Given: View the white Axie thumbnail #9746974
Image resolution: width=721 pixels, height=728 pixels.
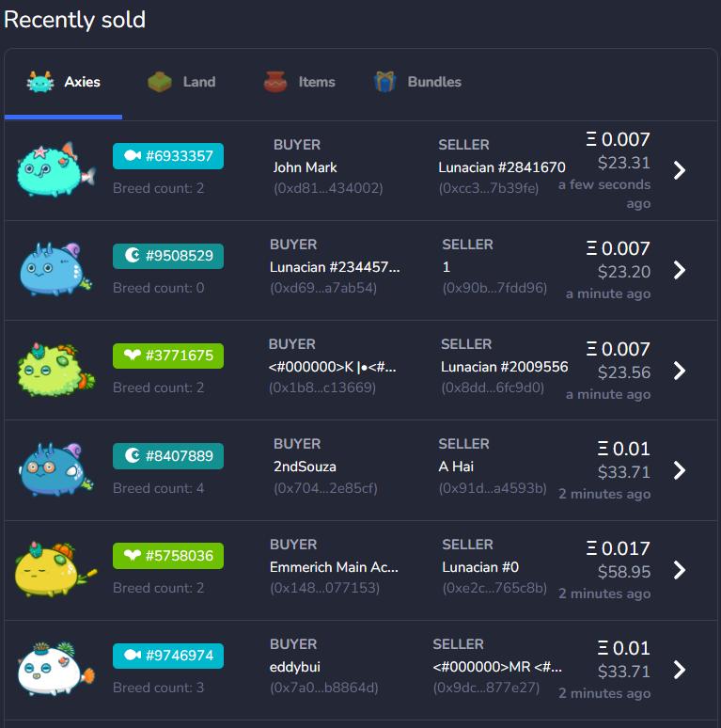Looking at the screenshot, I should (55, 669).
